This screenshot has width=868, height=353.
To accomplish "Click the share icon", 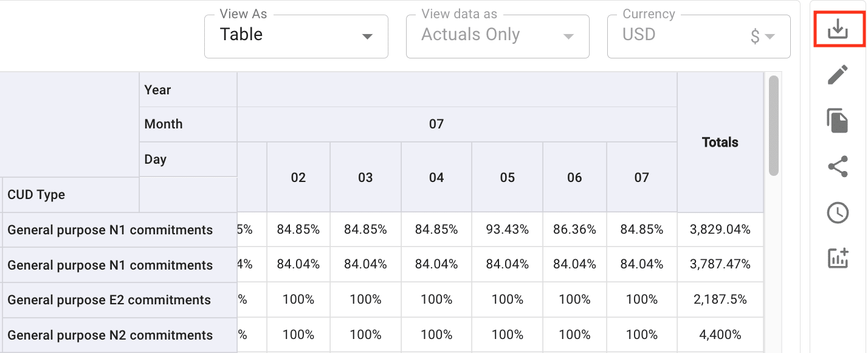I will click(x=838, y=166).
